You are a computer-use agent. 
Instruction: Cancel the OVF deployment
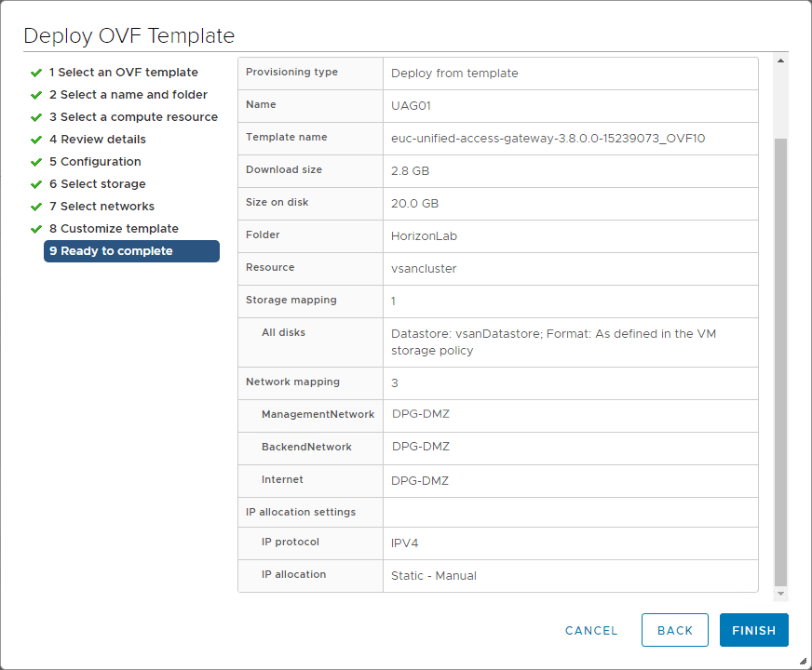click(590, 630)
